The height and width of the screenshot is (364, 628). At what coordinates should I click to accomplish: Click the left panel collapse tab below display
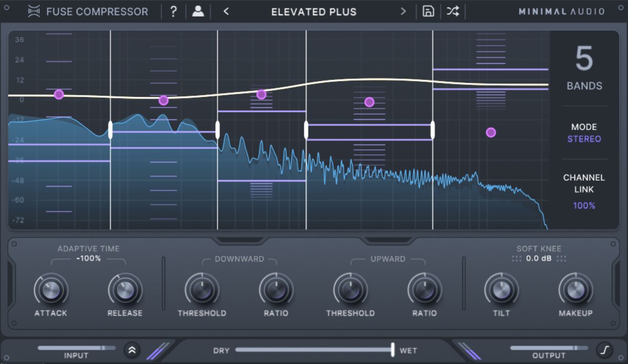[240, 240]
